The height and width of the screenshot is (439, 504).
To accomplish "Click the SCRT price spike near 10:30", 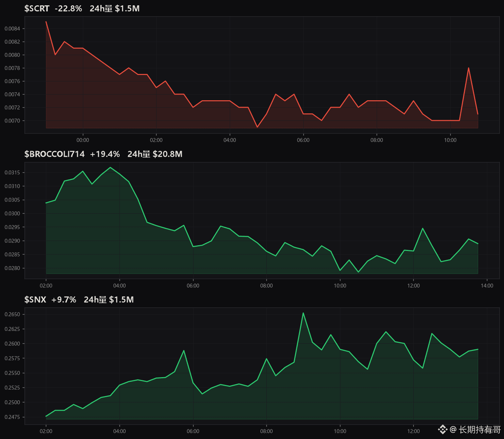I will (x=468, y=68).
